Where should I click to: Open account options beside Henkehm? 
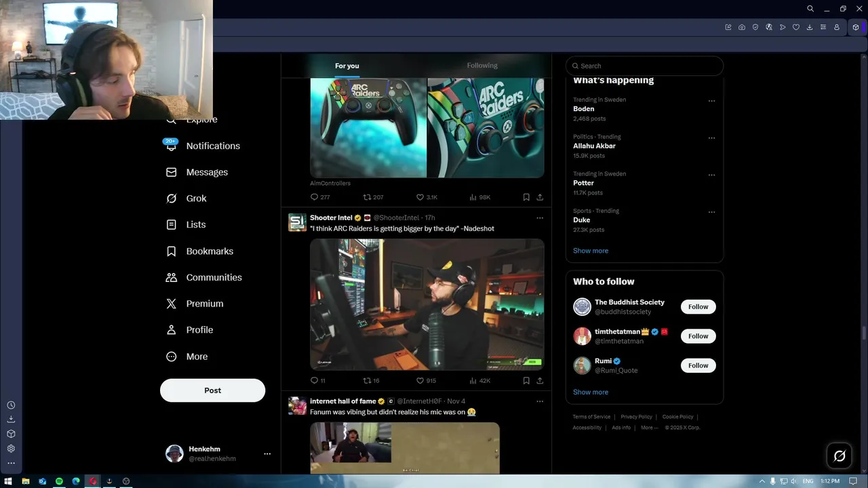pos(267,454)
